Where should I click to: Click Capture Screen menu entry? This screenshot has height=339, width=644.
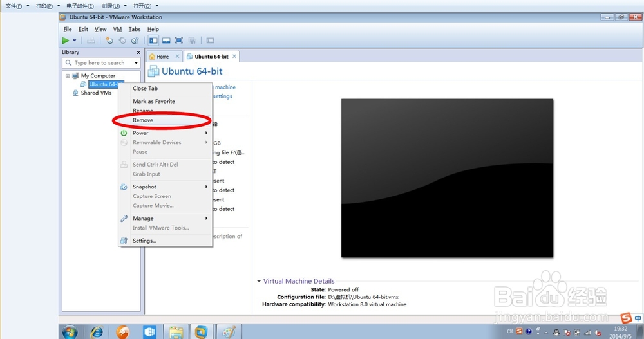pos(166,196)
